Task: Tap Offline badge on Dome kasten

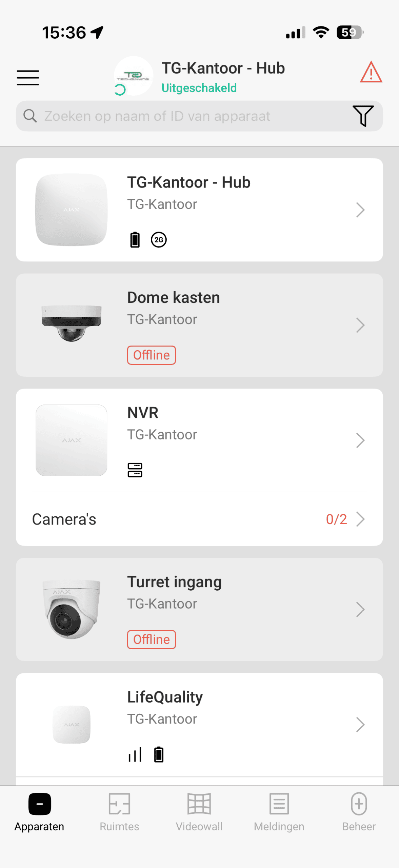Action: click(x=152, y=355)
